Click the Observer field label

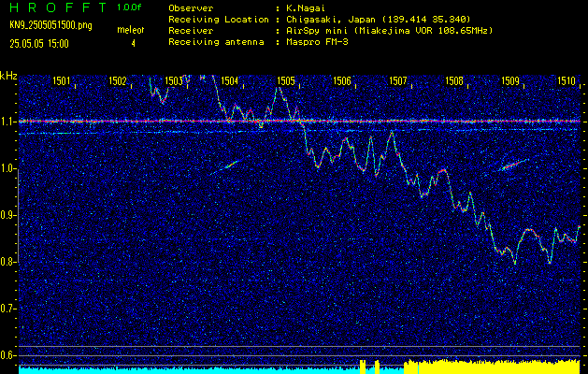coord(191,7)
